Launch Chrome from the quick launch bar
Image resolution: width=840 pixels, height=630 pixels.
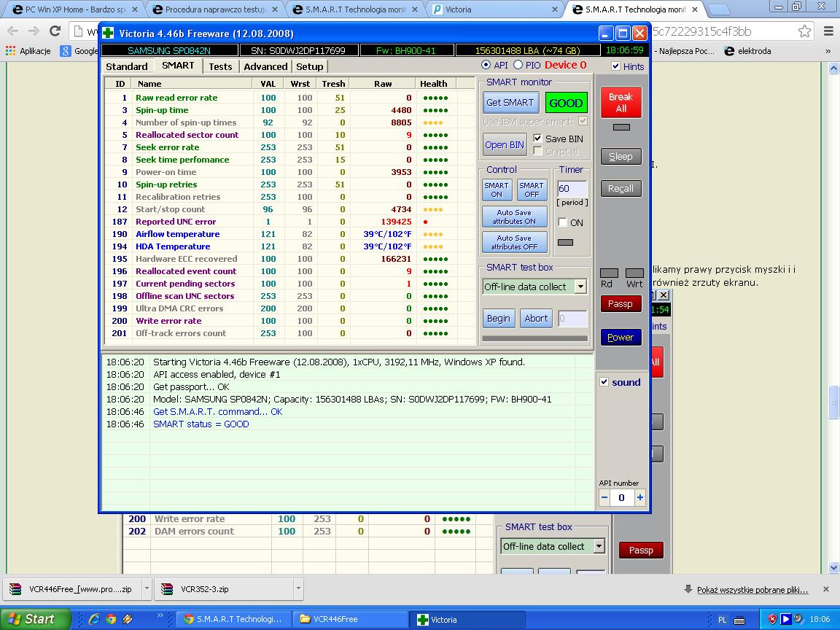click(x=111, y=619)
